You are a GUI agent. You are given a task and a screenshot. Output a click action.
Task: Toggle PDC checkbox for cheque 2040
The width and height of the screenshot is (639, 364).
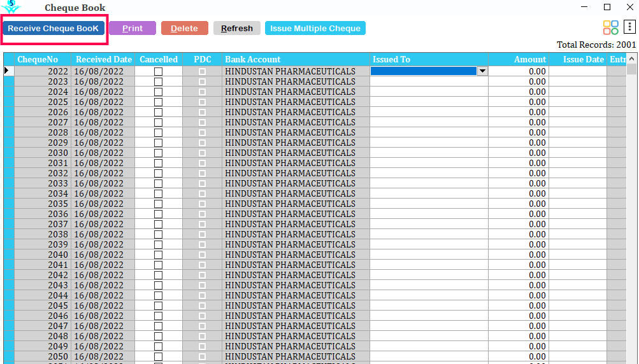(202, 255)
